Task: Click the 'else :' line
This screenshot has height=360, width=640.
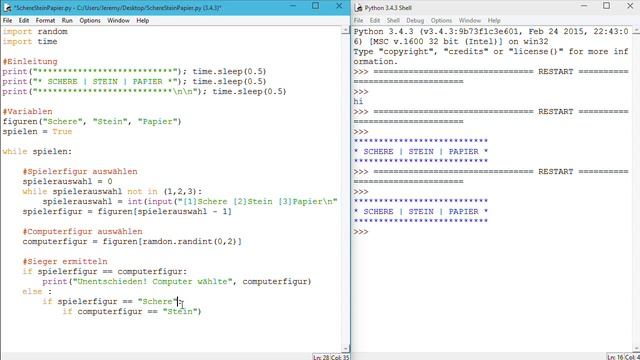Action: click(x=37, y=291)
